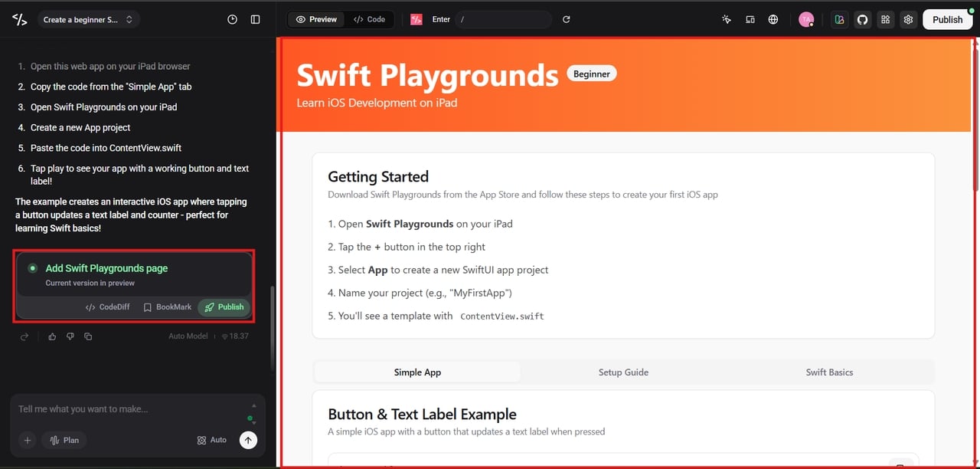
Task: Toggle the sidebar panel layout icon
Action: [x=256, y=20]
